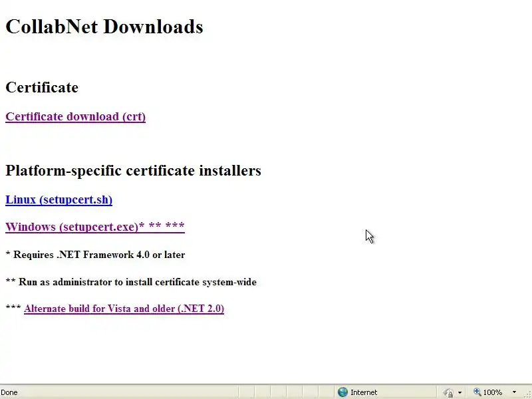This screenshot has height=399, width=532.
Task: Click the Done status text
Action: (x=9, y=392)
